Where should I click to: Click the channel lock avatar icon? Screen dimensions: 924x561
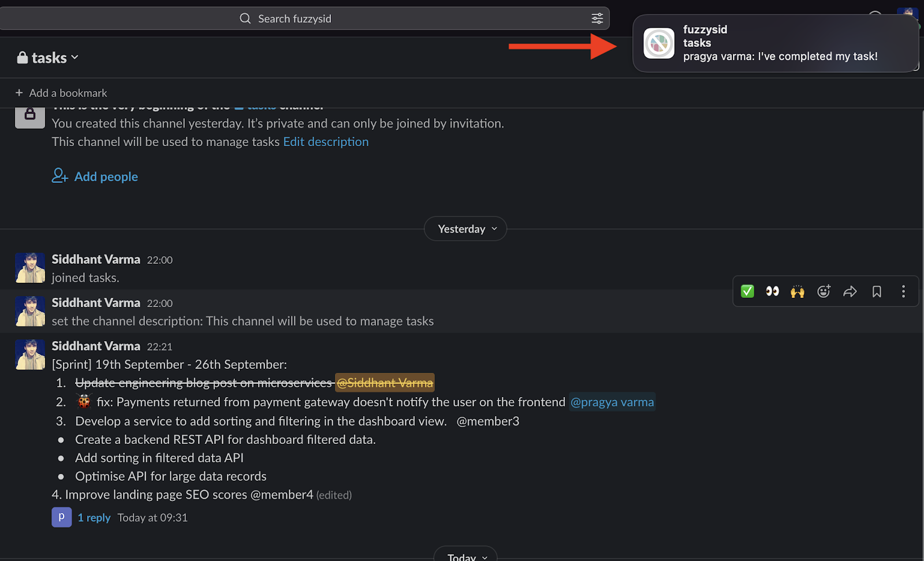tap(30, 116)
